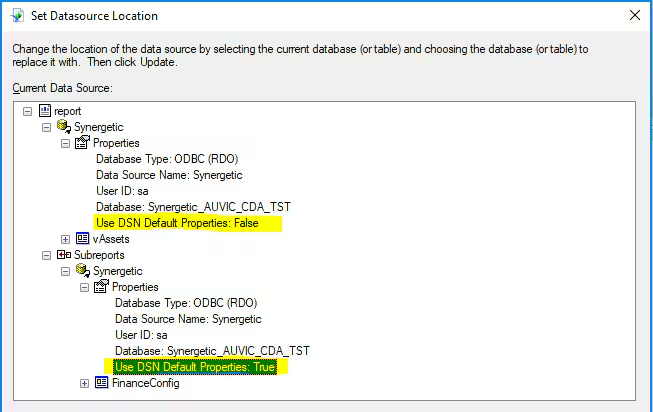The image size is (653, 412).
Task: Collapse the first Synergetic connection node
Action: (x=46, y=127)
